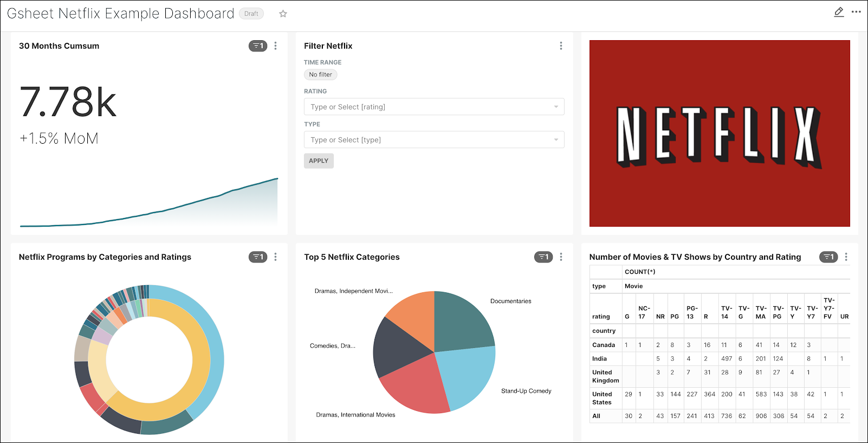
Task: Open Programs by Categories and Ratings options menu
Action: pyautogui.click(x=275, y=257)
